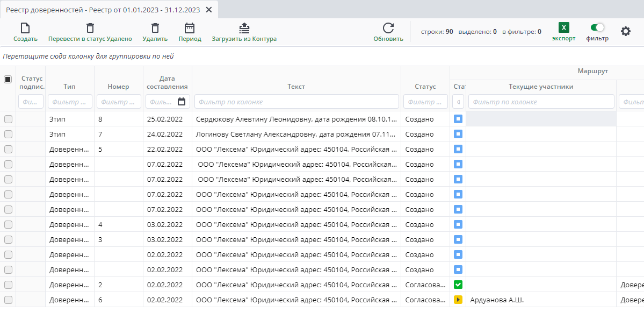The height and width of the screenshot is (312, 644).
Task: Click Перевести в статус Удалено trash icon
Action: click(90, 28)
